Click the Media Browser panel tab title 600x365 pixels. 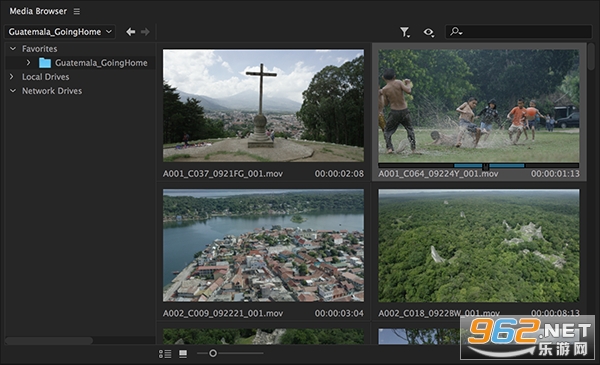pyautogui.click(x=38, y=11)
